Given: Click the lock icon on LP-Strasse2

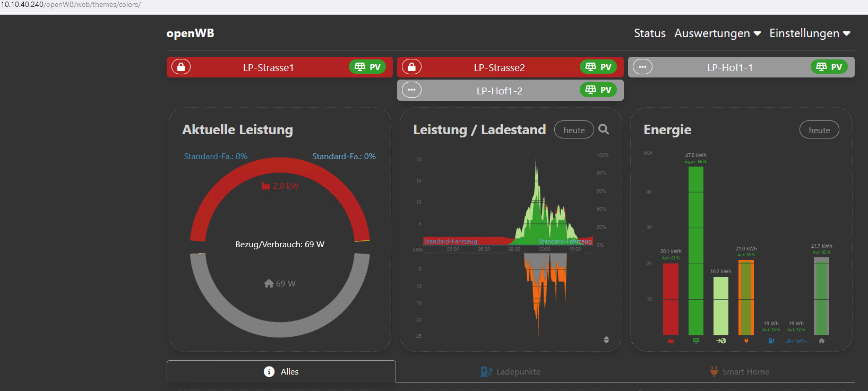Looking at the screenshot, I should pyautogui.click(x=412, y=67).
